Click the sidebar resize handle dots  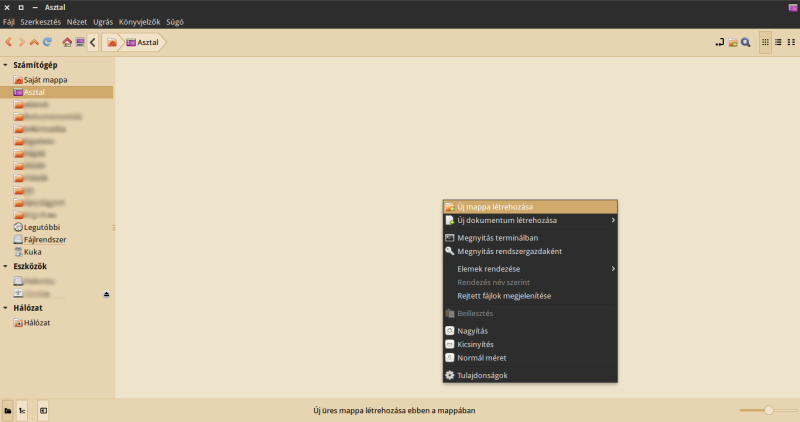[x=114, y=228]
